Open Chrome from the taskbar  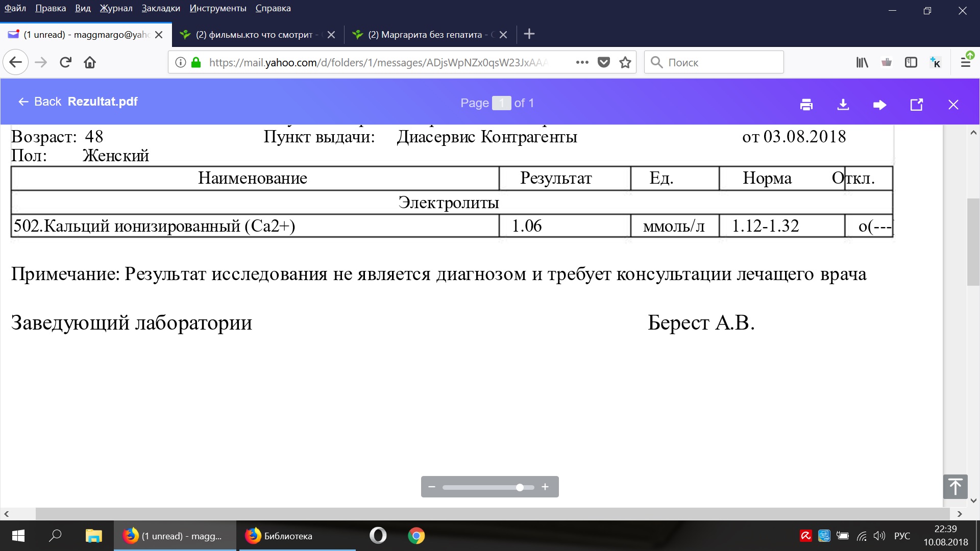click(416, 536)
